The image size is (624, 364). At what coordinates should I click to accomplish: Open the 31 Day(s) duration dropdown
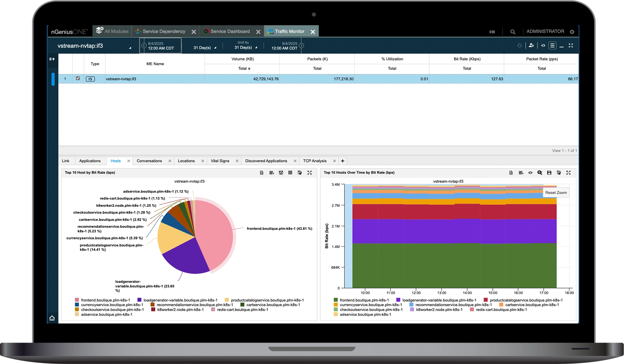tap(205, 47)
